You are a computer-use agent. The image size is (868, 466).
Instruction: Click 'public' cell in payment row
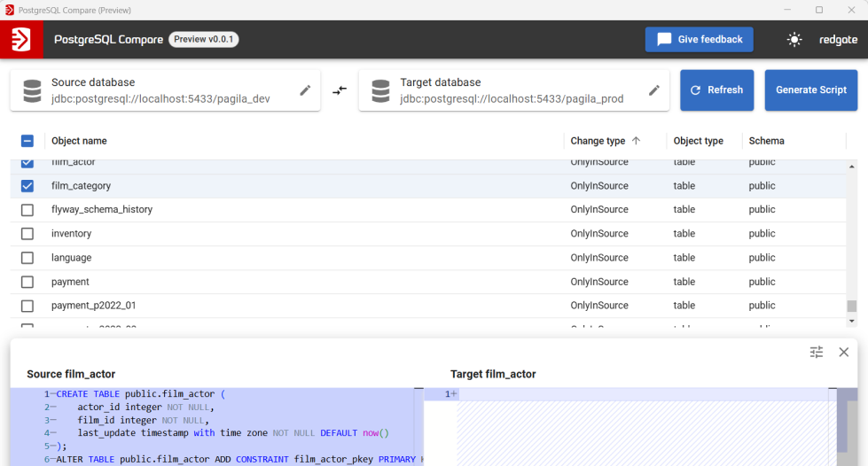tap(762, 282)
